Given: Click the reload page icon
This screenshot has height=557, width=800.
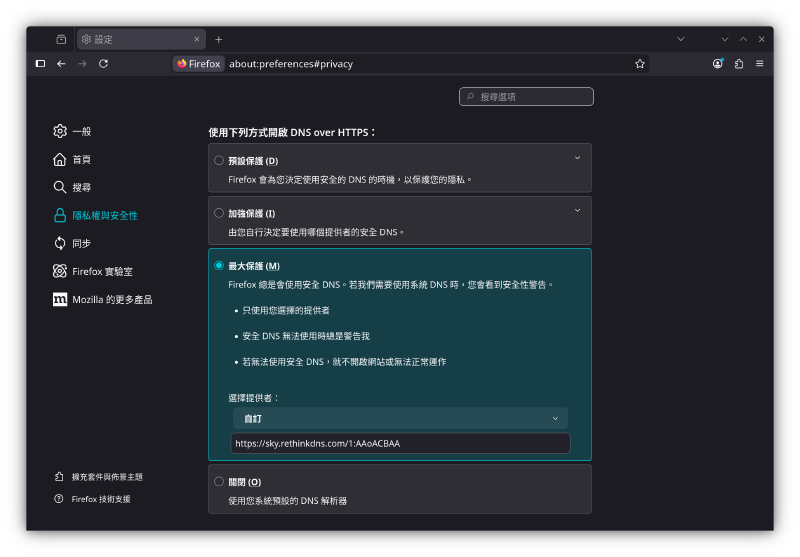Looking at the screenshot, I should pyautogui.click(x=104, y=63).
